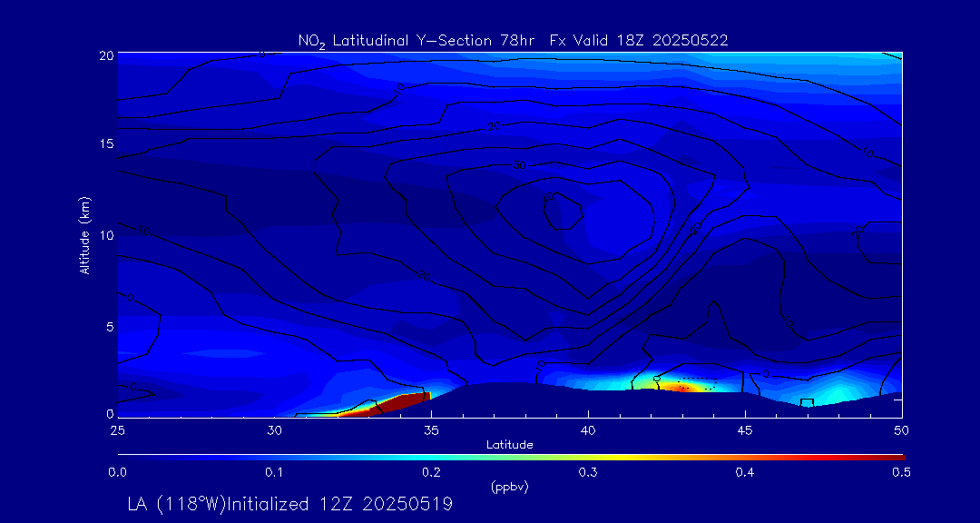This screenshot has width=980, height=523.
Task: Click the altitude tick label 20
Action: [106, 54]
